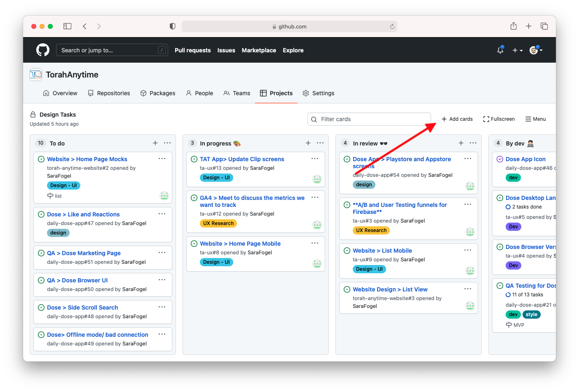Open options for TAT App> Update Clip screens

click(315, 159)
